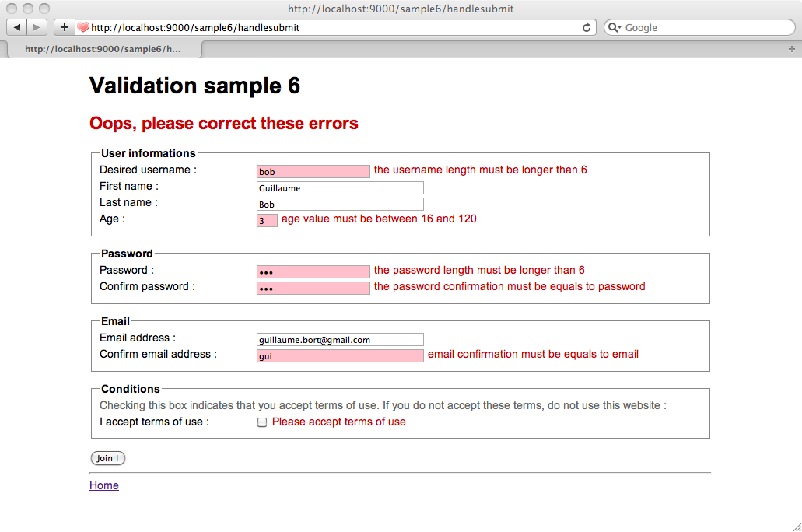Select the localhost:9000 sample6 tab
The width and height of the screenshot is (802, 532).
pyautogui.click(x=103, y=49)
